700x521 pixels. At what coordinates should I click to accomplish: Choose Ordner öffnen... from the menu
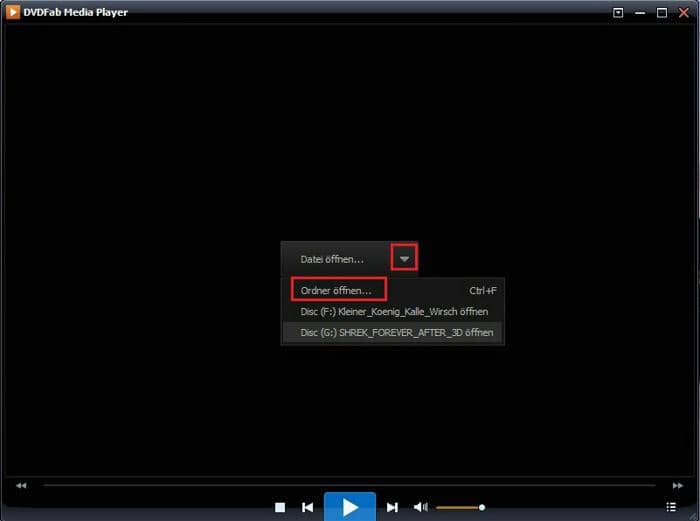point(393,291)
